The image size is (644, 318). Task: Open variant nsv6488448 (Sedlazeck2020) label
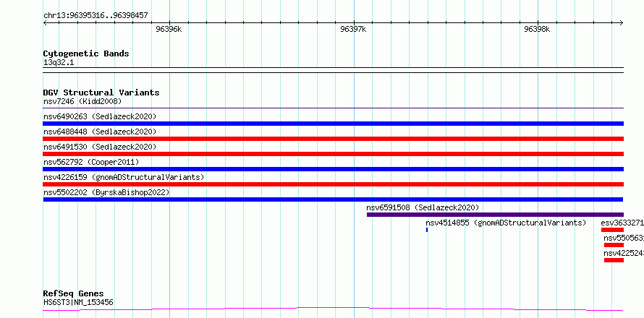100,132
